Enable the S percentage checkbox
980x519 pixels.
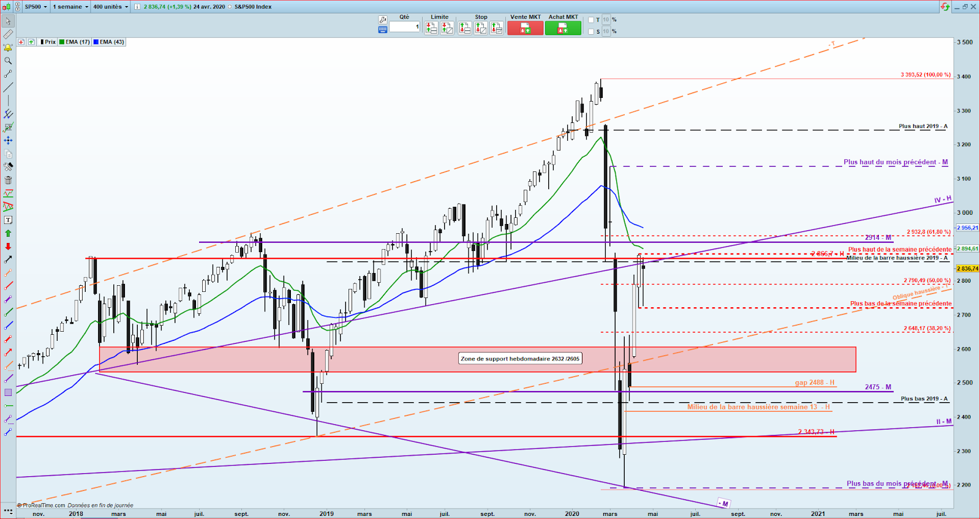[591, 32]
